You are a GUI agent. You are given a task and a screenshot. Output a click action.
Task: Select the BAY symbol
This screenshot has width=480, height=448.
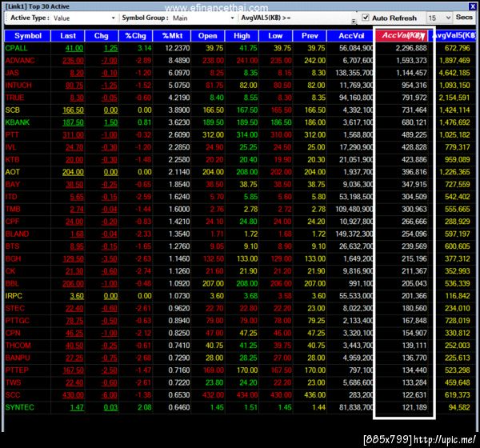pyautogui.click(x=13, y=185)
